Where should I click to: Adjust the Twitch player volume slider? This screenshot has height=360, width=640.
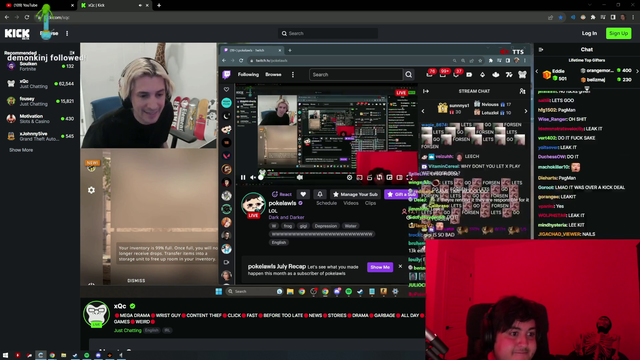[278, 178]
